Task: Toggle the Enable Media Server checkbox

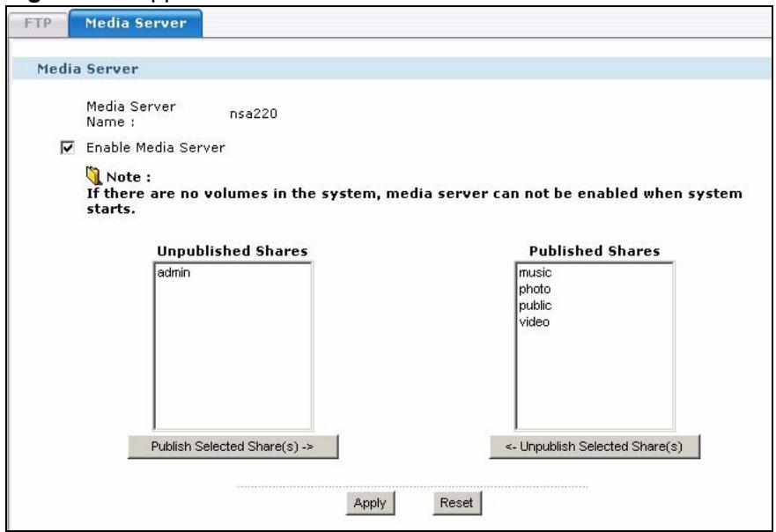Action: [x=67, y=147]
